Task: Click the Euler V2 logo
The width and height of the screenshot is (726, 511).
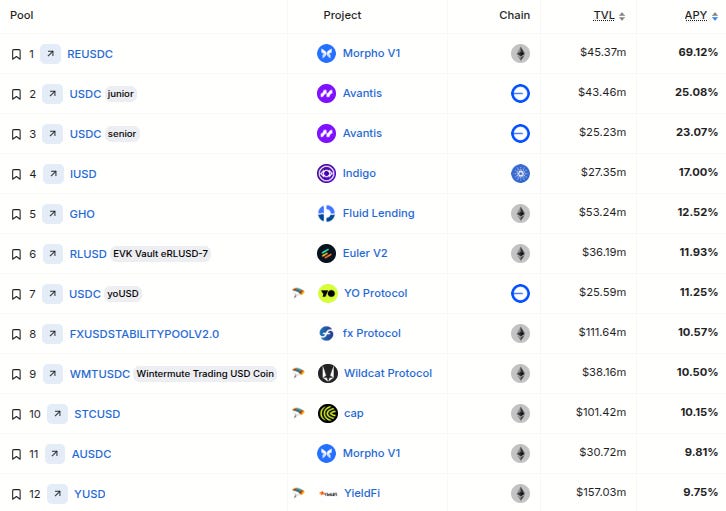Action: pyautogui.click(x=326, y=254)
